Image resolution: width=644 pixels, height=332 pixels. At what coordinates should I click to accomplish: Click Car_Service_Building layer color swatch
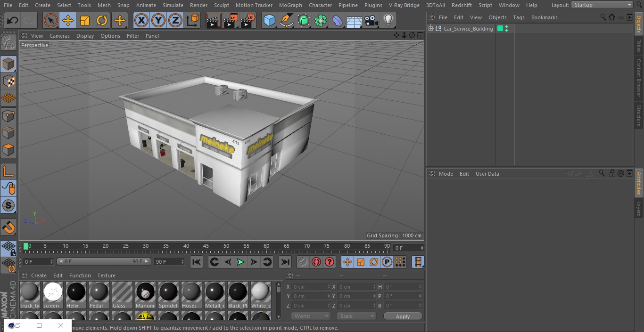(500, 29)
